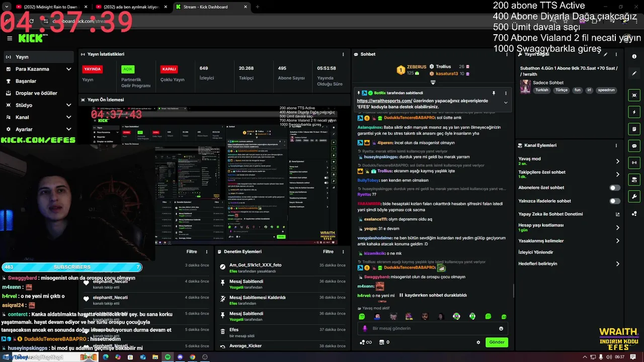Enable Abonelere özel sohbet toggle
Image resolution: width=644 pixels, height=362 pixels.
615,188
